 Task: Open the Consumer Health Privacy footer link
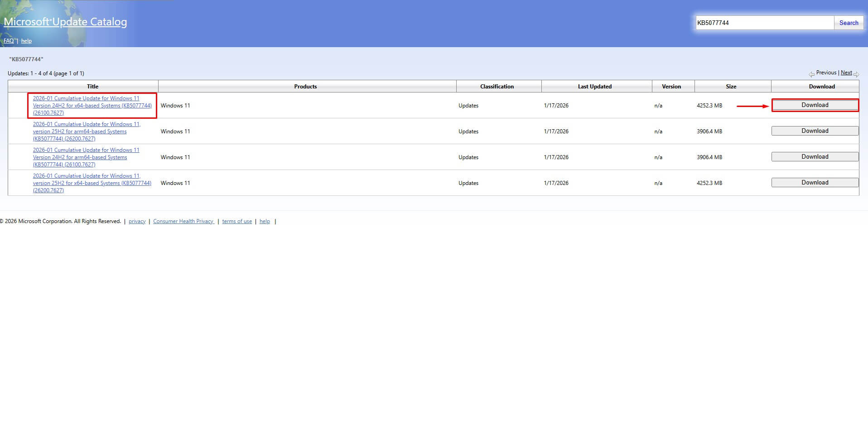pos(183,221)
